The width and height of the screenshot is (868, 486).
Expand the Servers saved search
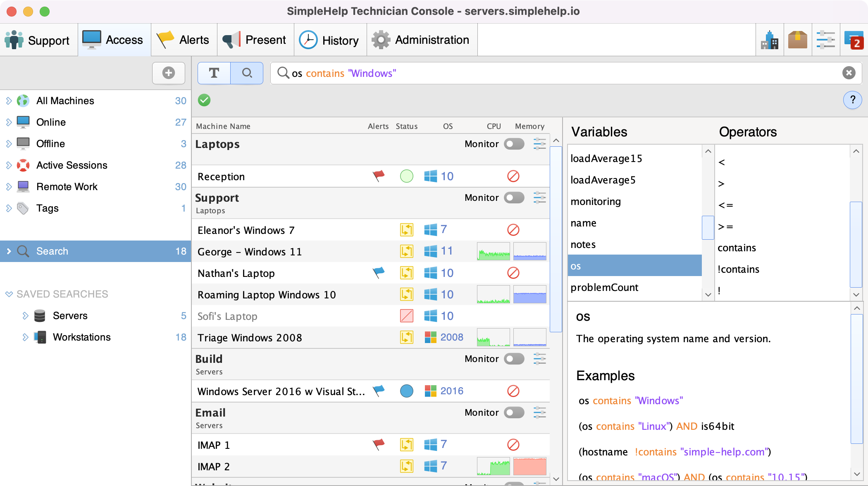click(25, 316)
